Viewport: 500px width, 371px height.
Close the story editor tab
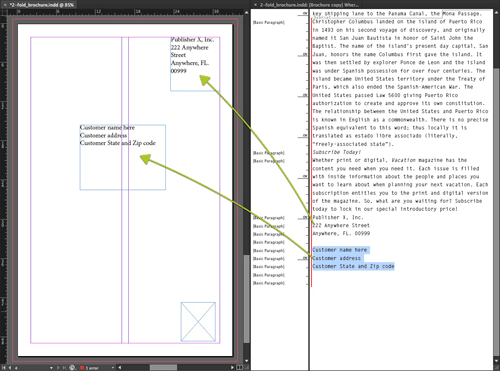point(255,5)
